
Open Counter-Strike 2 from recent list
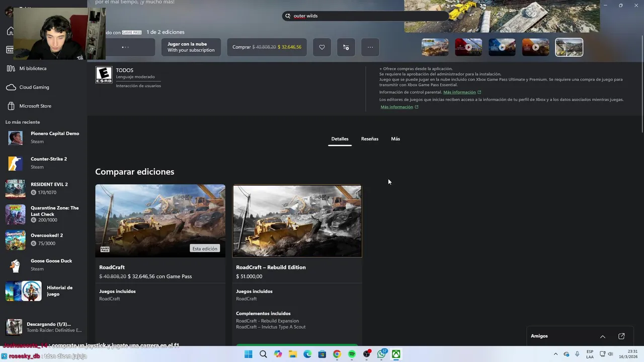click(x=43, y=163)
